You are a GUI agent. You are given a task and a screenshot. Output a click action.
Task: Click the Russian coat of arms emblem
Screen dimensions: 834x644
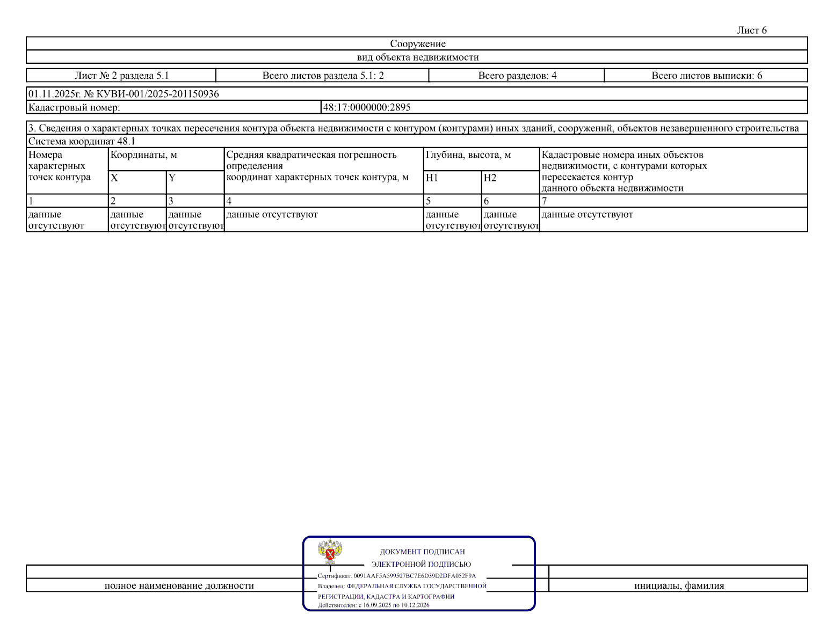click(330, 552)
